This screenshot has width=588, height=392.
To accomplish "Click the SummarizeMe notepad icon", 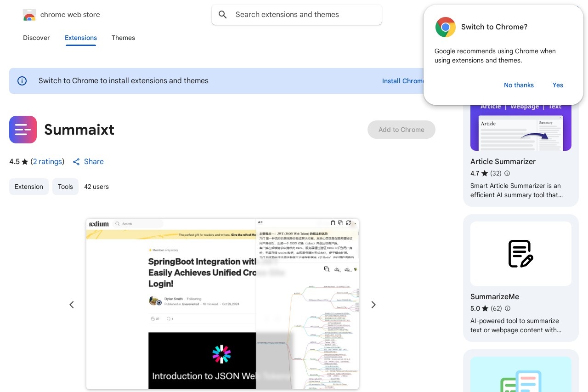I will coord(521,254).
